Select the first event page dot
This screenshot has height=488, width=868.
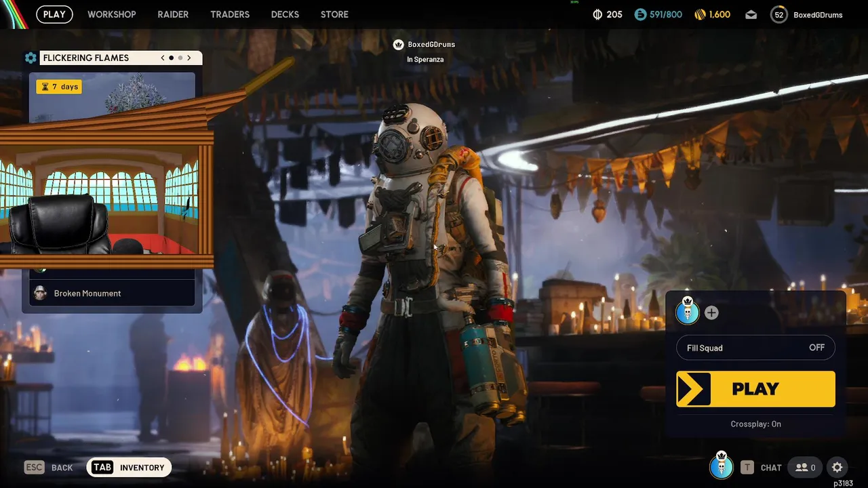click(171, 58)
